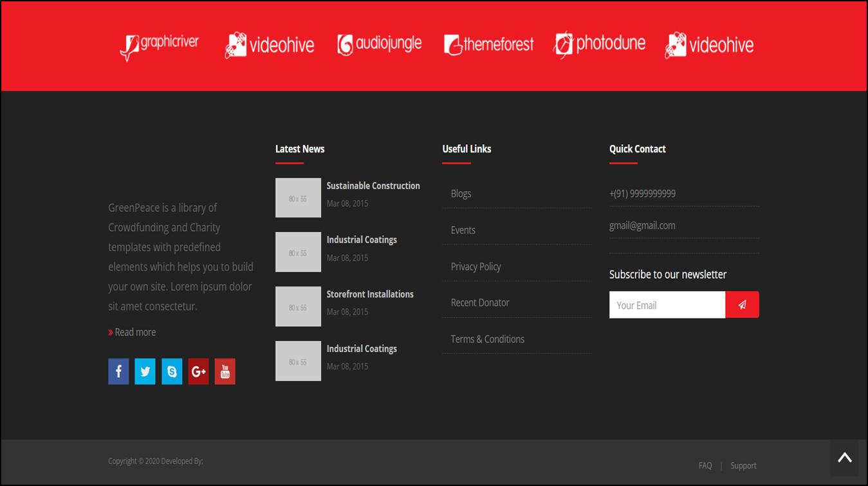This screenshot has width=868, height=486.
Task: Go to the Privacy Policy page
Action: point(476,266)
